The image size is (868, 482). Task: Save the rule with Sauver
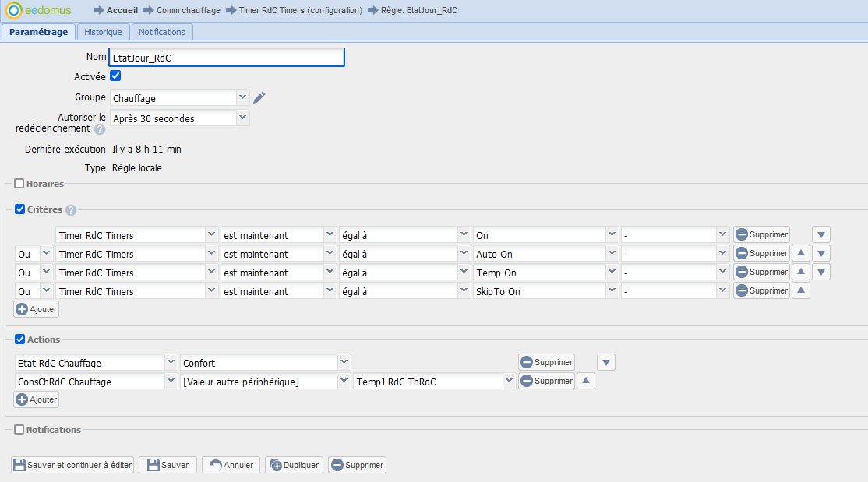pyautogui.click(x=168, y=465)
